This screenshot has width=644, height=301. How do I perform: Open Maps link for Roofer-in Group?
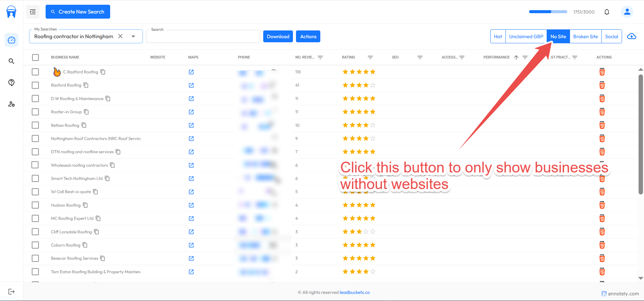tap(191, 112)
